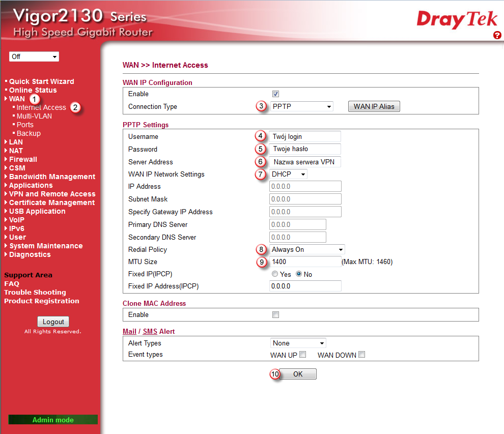
Task: Open the Mail alert link
Action: pyautogui.click(x=129, y=332)
